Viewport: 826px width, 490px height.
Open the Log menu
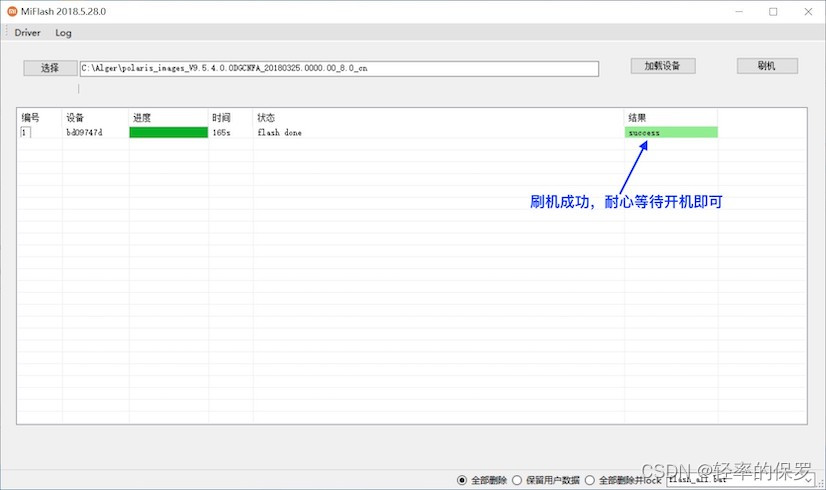pos(63,33)
